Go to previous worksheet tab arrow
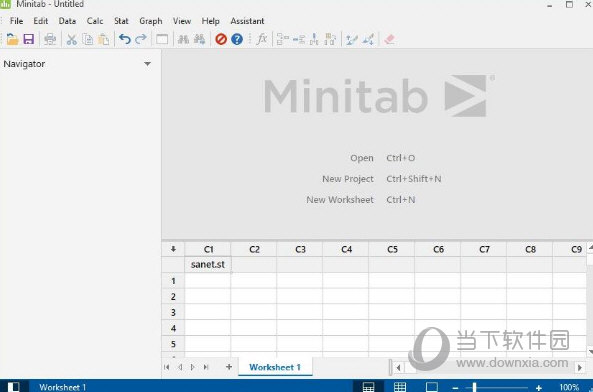Image resolution: width=593 pixels, height=392 pixels. pyautogui.click(x=180, y=367)
